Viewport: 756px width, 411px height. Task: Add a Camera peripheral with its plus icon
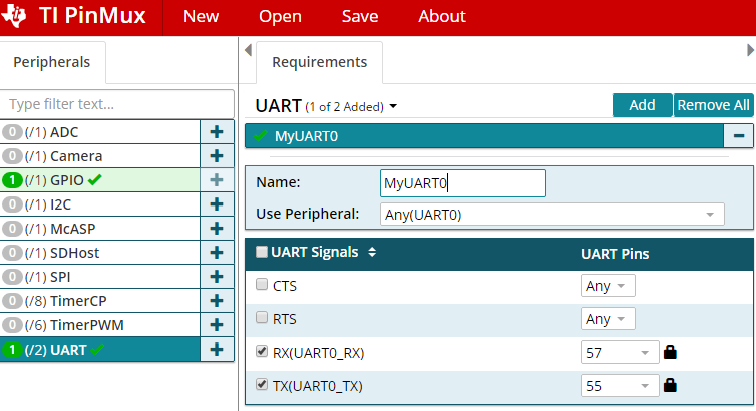tap(216, 156)
